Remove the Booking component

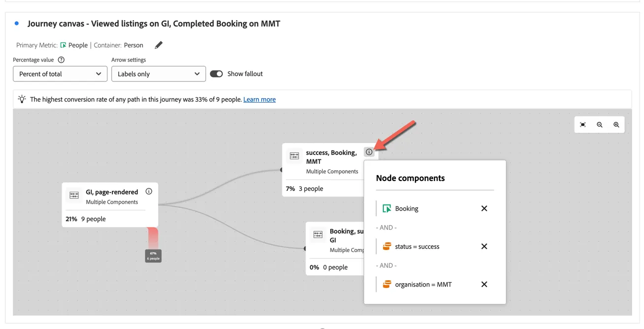pyautogui.click(x=484, y=209)
